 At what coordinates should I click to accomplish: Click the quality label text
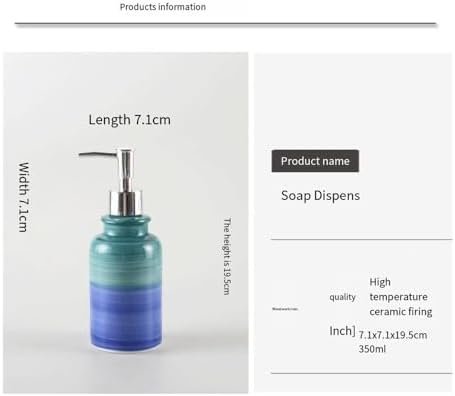(342, 297)
